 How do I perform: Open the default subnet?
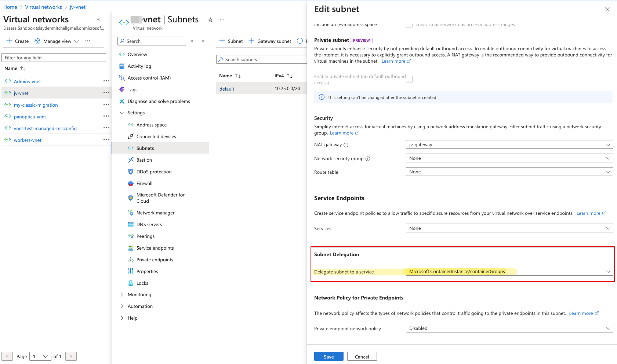pyautogui.click(x=227, y=89)
